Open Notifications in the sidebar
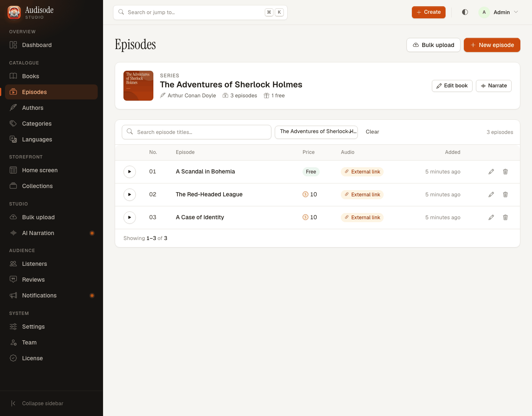 52,295
